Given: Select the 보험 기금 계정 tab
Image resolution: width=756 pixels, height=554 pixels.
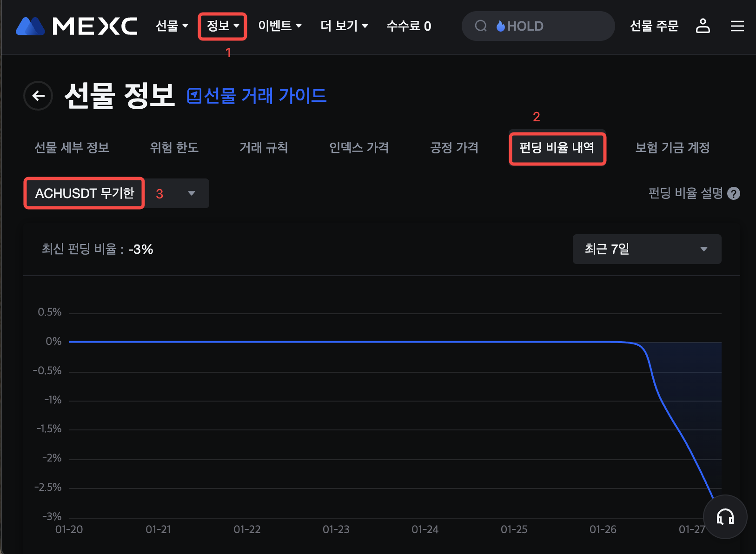Looking at the screenshot, I should point(672,148).
